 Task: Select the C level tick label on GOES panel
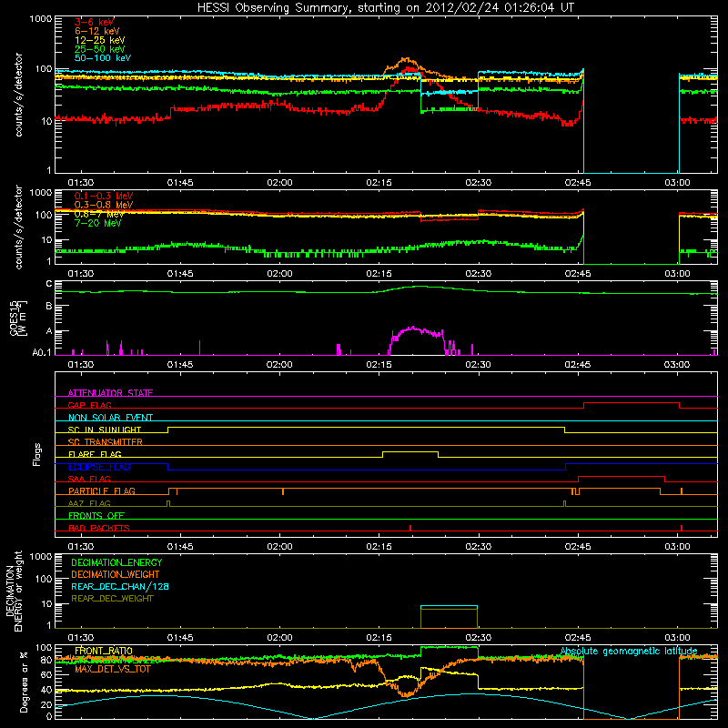(49, 284)
